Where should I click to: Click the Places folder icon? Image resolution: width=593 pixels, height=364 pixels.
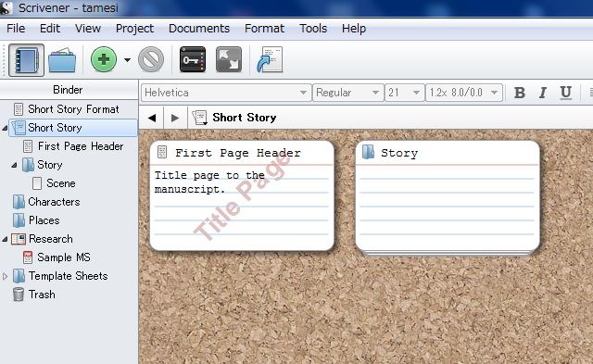(x=19, y=220)
